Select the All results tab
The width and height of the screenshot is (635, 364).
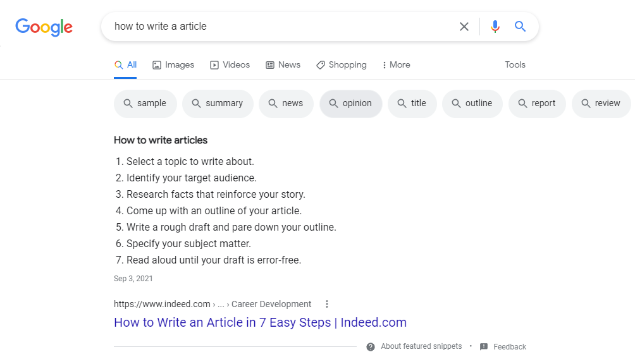coord(125,64)
